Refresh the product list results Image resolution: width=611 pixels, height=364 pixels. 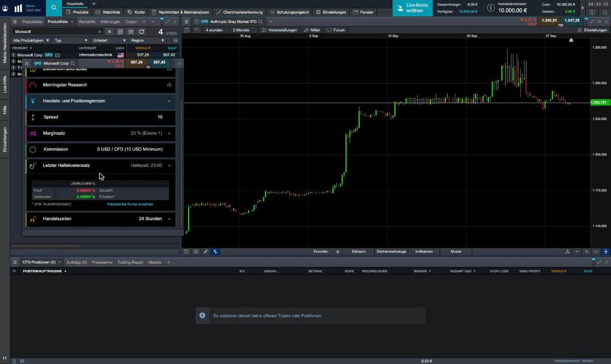coord(141,31)
